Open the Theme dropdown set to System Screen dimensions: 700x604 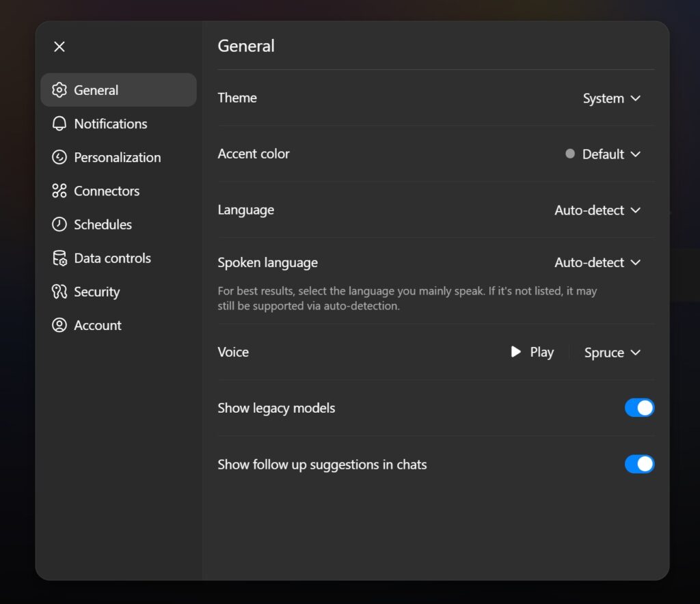click(x=611, y=98)
